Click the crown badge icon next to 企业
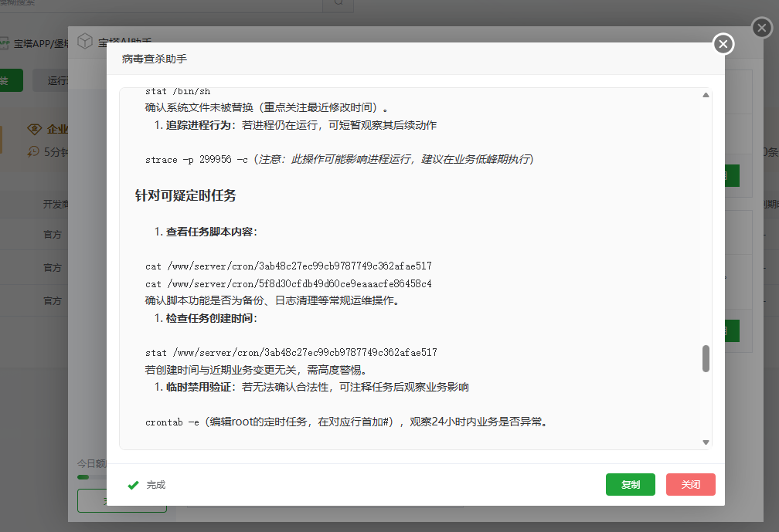This screenshot has width=779, height=532. [x=35, y=129]
